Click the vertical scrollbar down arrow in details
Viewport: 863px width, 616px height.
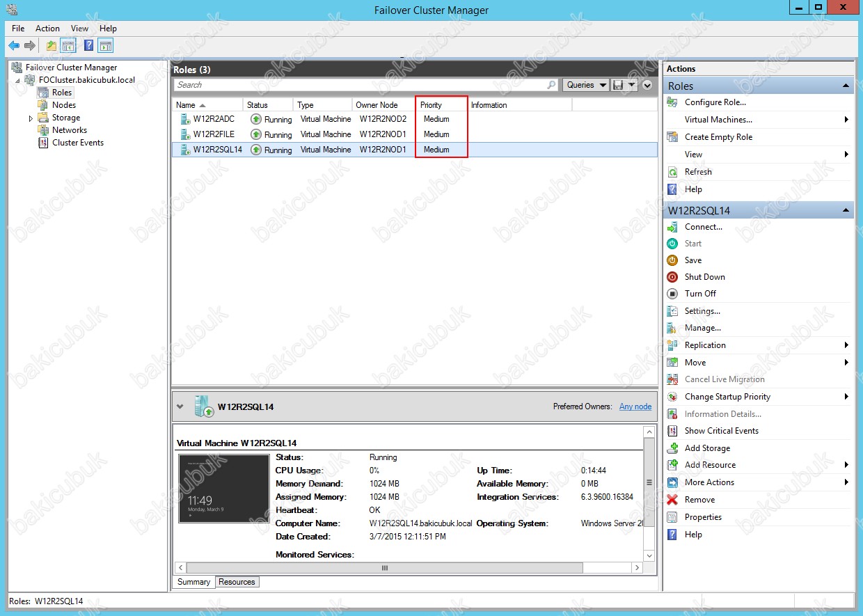[x=649, y=555]
